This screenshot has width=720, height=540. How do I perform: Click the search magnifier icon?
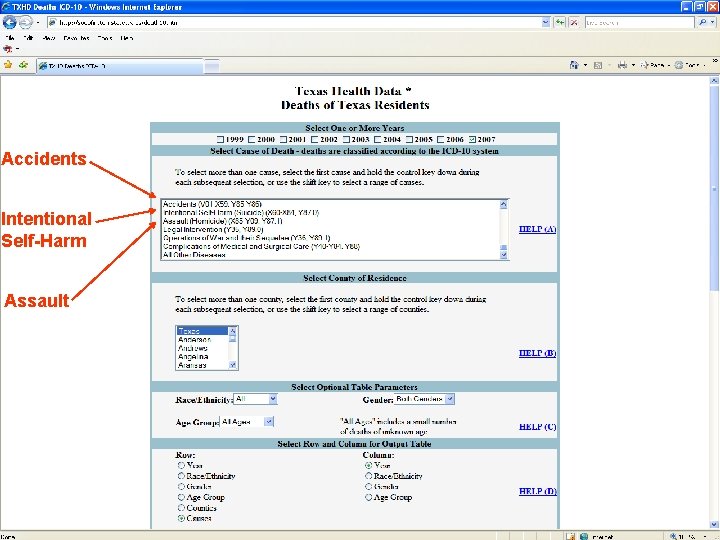(702, 22)
